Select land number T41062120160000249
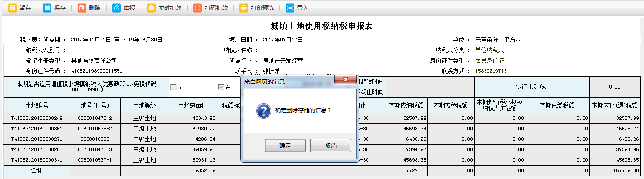This screenshot has width=644, height=179. click(37, 118)
